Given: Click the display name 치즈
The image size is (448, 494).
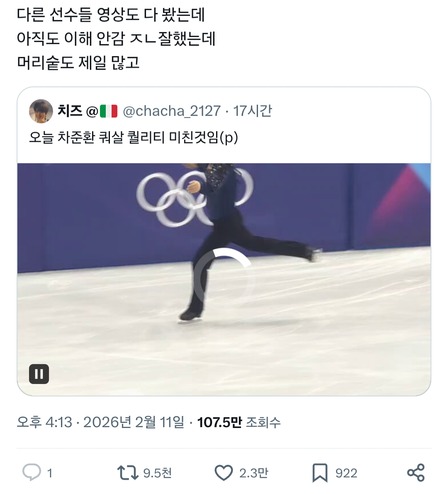Looking at the screenshot, I should click(69, 111).
